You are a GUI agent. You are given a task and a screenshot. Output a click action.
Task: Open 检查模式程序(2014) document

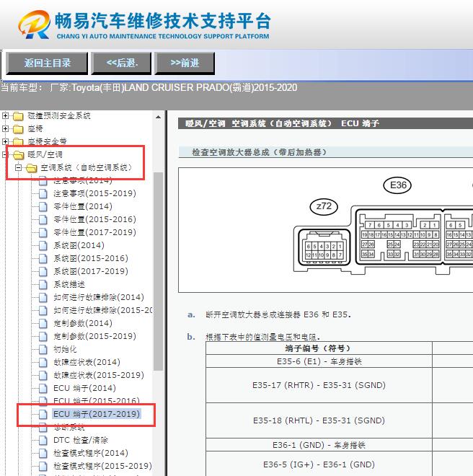(x=91, y=453)
